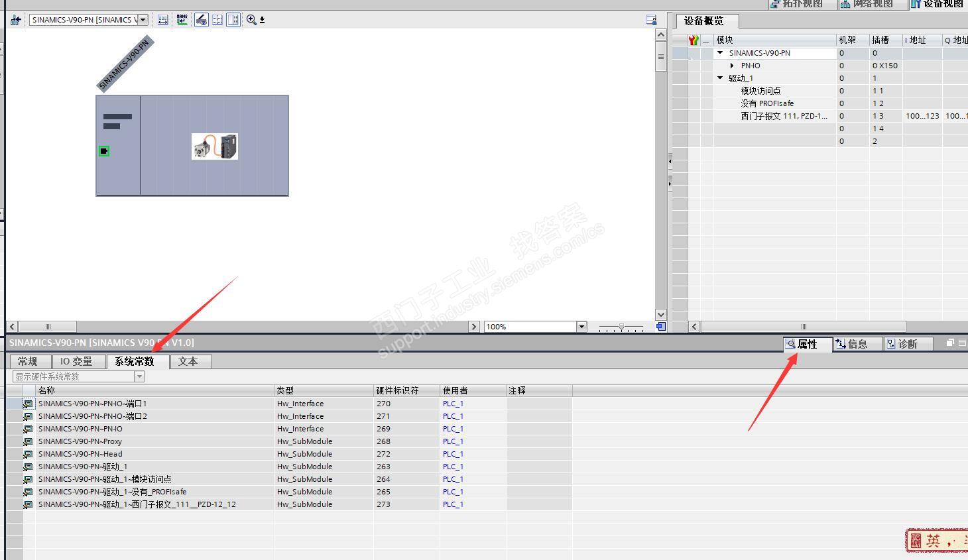Expand the PN-IO tree node
Screen dimensions: 968x560
[x=732, y=66]
